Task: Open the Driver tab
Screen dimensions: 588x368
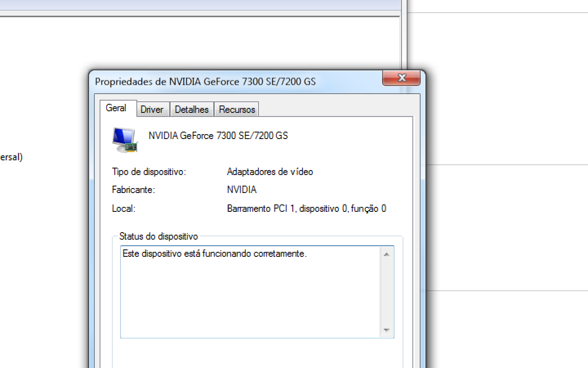Action: 152,110
